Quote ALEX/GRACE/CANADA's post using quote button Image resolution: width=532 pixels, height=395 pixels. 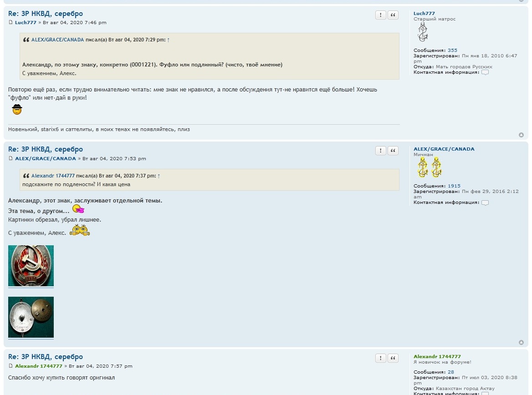[393, 151]
